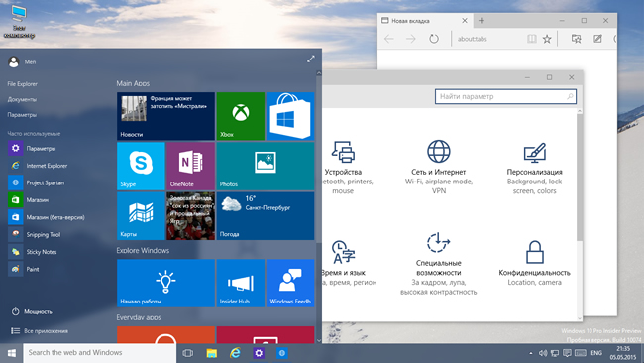Open the Insider Hub tile

point(241,283)
